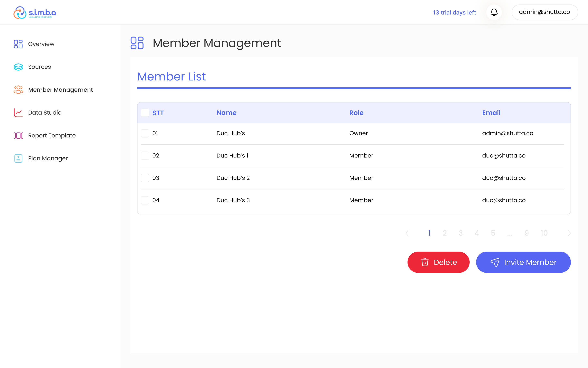Screen dimensions: 588x368
Task: Click duc@shutta.co email in row 04
Action: 504,200
